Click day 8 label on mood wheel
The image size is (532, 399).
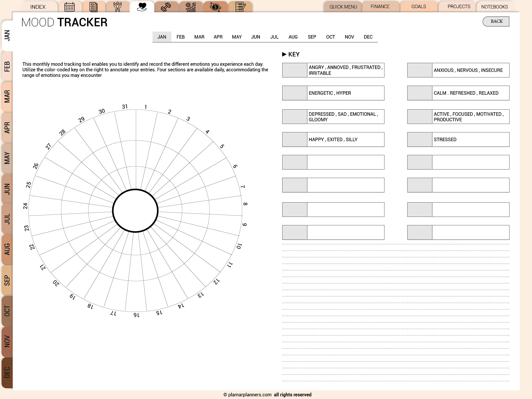pos(245,204)
